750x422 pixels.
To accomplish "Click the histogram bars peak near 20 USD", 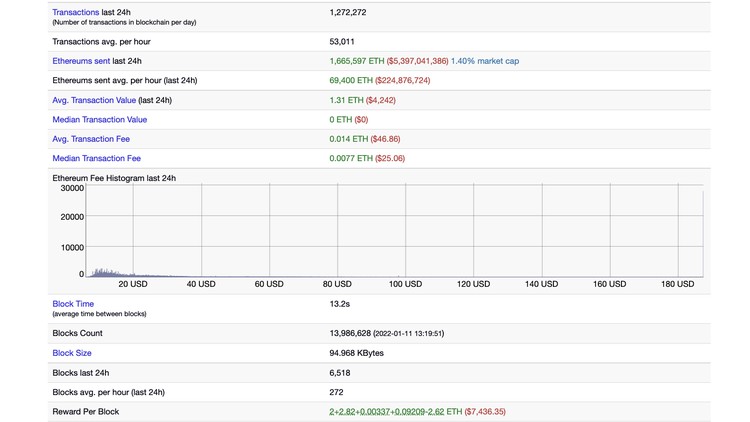I will pyautogui.click(x=103, y=271).
